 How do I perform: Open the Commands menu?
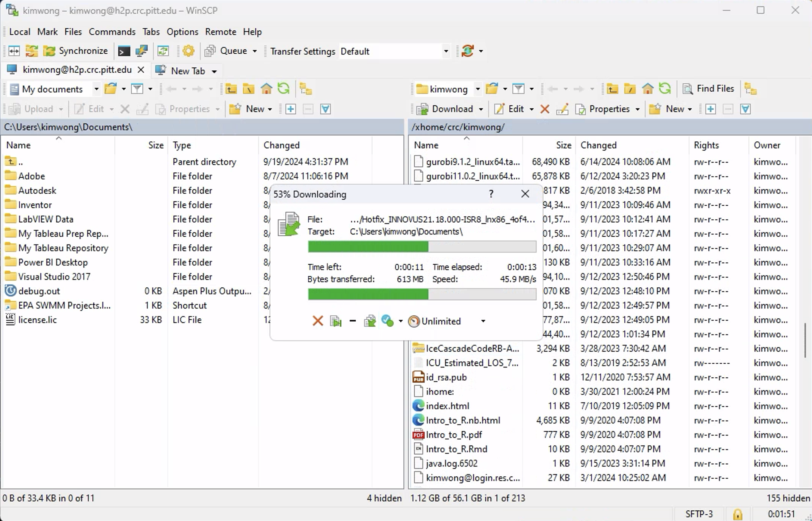point(112,32)
